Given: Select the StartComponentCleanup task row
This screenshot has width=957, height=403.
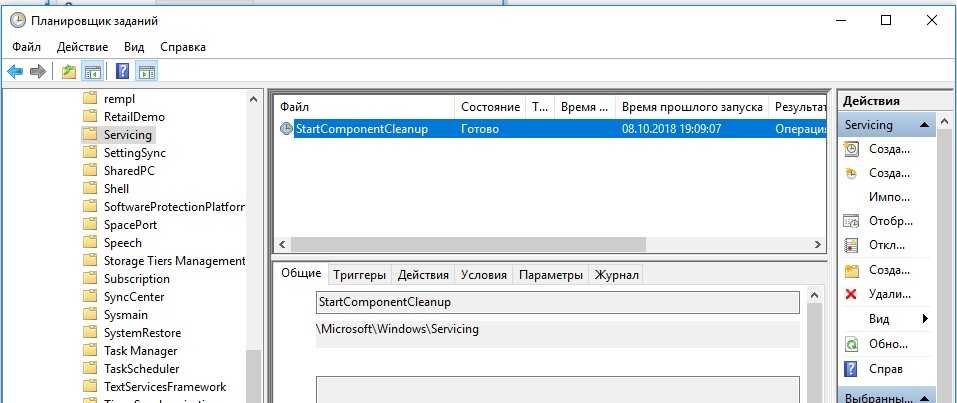Looking at the screenshot, I should pyautogui.click(x=551, y=129).
